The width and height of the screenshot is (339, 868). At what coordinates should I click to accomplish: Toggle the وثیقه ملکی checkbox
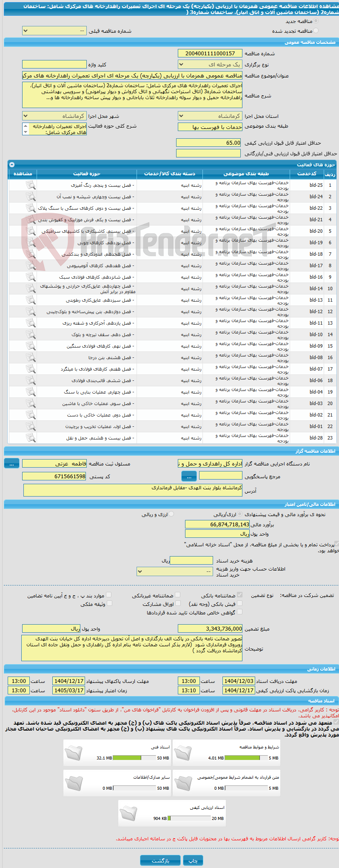point(109,603)
